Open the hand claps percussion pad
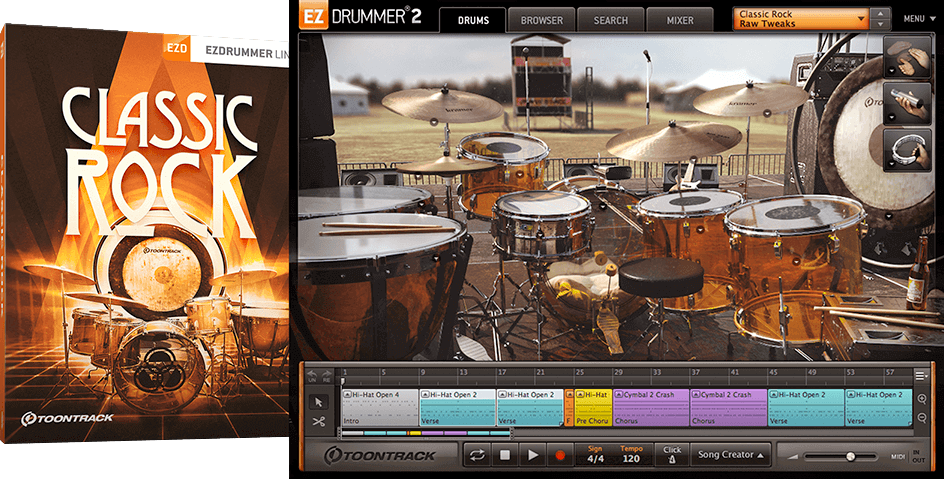The width and height of the screenshot is (944, 479). pyautogui.click(x=907, y=56)
